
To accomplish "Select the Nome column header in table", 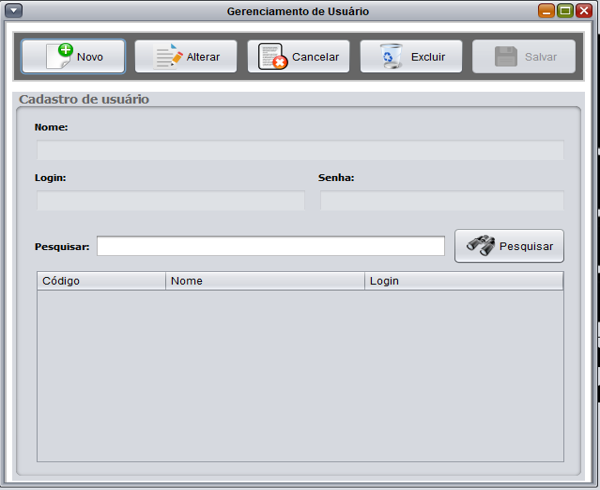I will pyautogui.click(x=264, y=281).
